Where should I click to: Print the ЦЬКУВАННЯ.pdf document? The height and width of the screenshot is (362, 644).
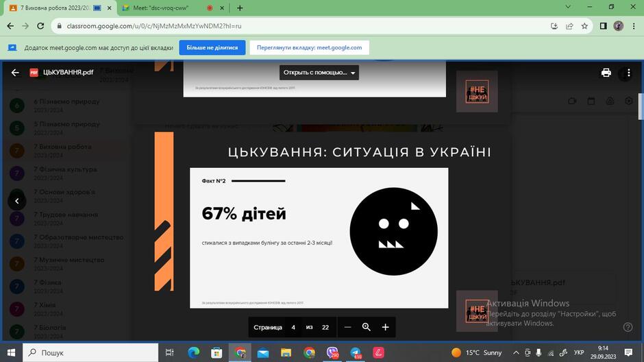pyautogui.click(x=606, y=73)
